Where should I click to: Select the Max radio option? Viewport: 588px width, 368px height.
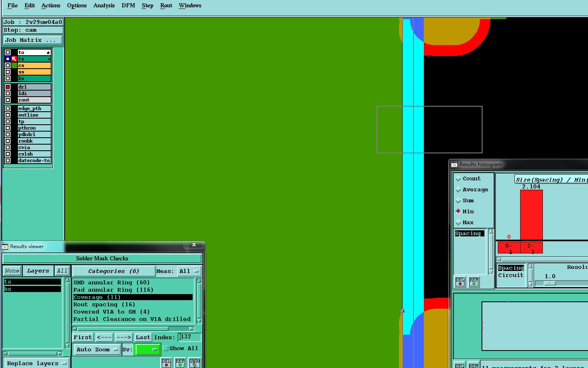[458, 223]
